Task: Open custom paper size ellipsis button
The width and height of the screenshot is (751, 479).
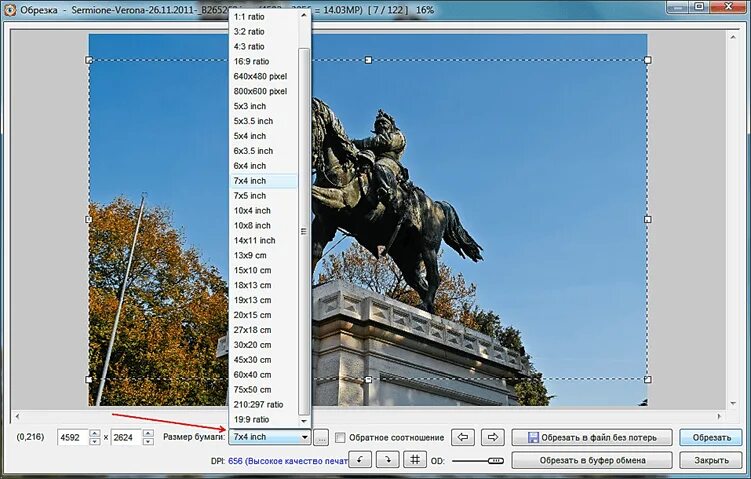Action: pos(321,437)
